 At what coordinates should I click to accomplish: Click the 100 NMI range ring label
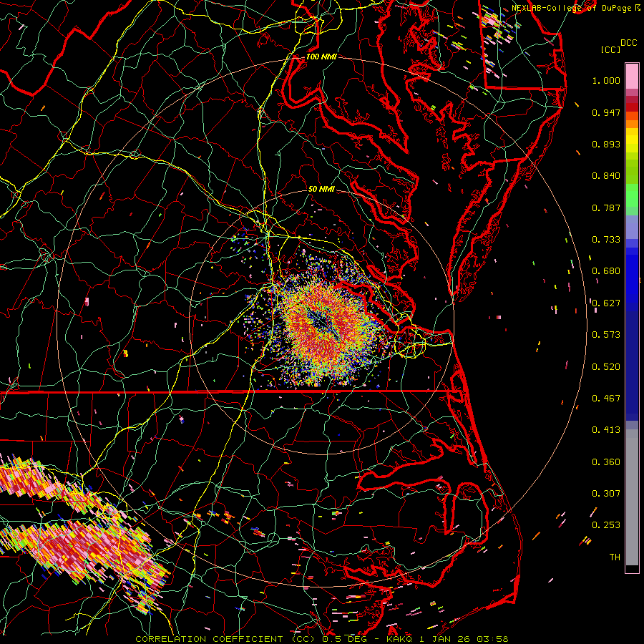pyautogui.click(x=321, y=57)
